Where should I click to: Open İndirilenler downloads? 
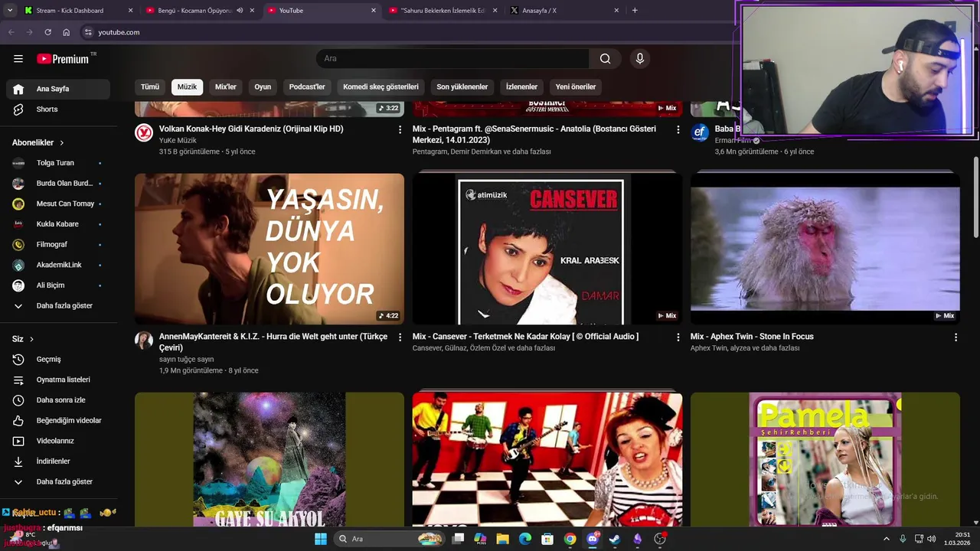click(x=58, y=461)
